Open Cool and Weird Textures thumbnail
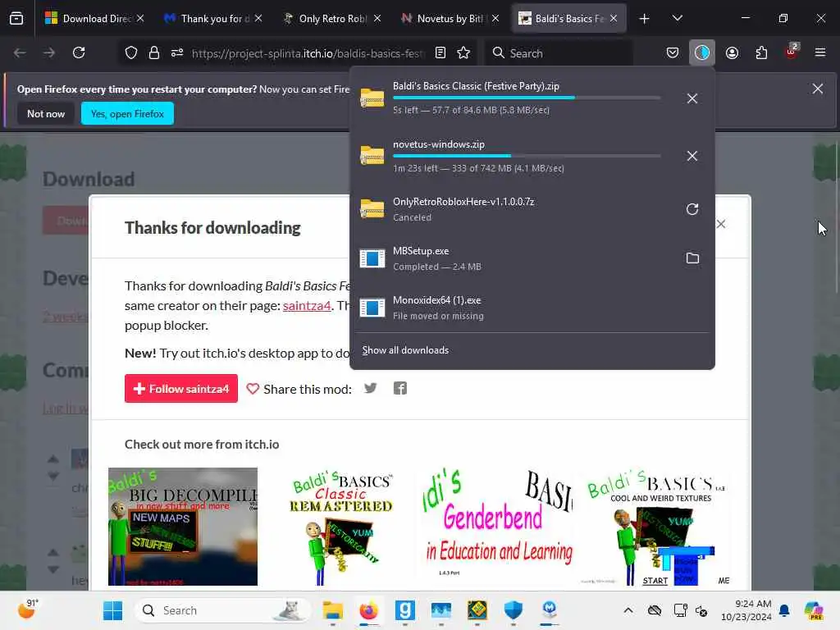This screenshot has height=630, width=840. 656,527
